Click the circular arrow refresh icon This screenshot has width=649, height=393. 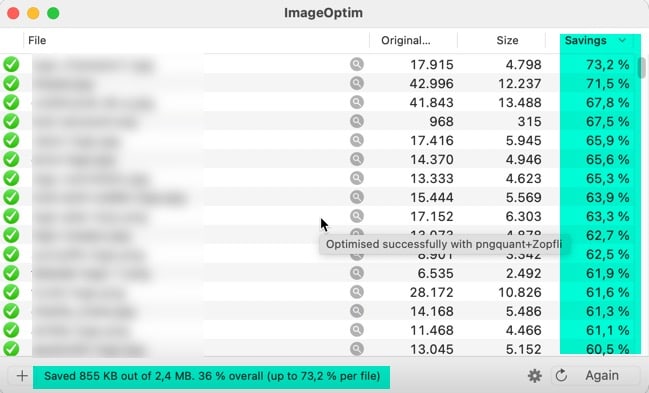click(561, 376)
